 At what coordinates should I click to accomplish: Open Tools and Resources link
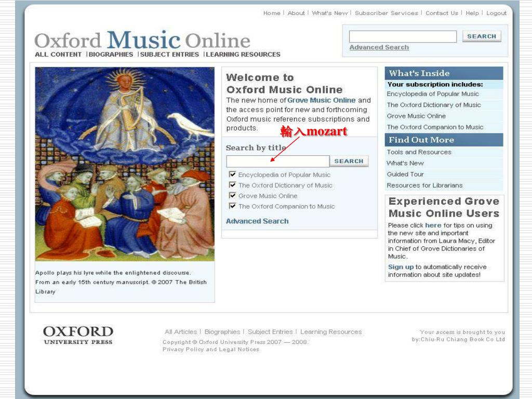419,152
